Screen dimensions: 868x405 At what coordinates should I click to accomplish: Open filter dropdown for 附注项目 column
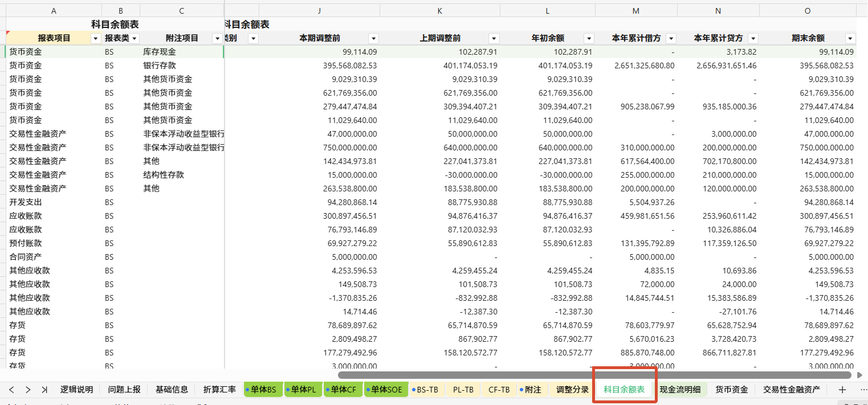point(217,38)
